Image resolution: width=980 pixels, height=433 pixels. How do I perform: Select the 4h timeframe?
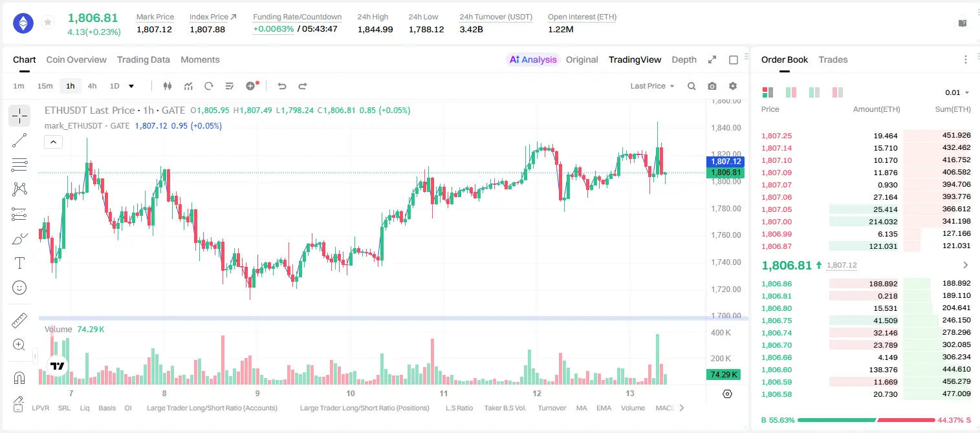click(x=93, y=86)
